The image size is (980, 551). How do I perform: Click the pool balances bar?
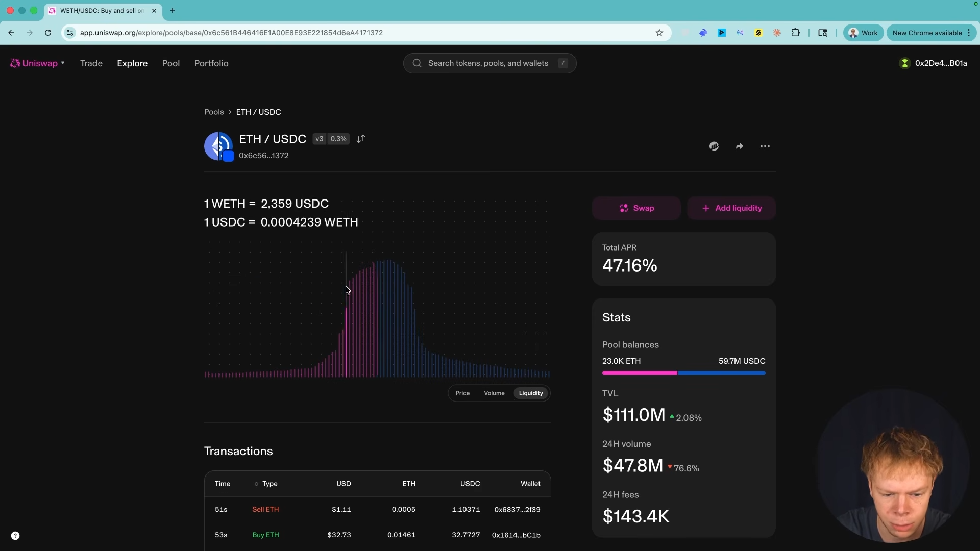pyautogui.click(x=684, y=373)
